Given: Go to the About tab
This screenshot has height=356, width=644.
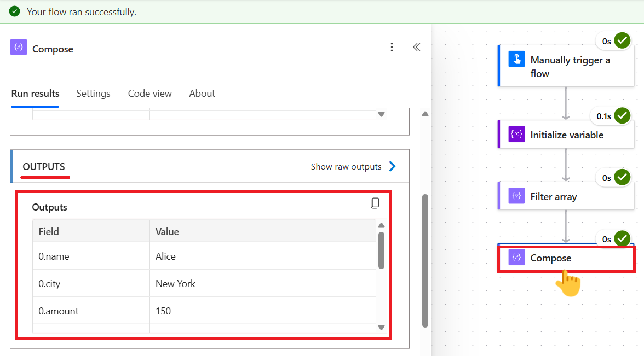Looking at the screenshot, I should [202, 94].
